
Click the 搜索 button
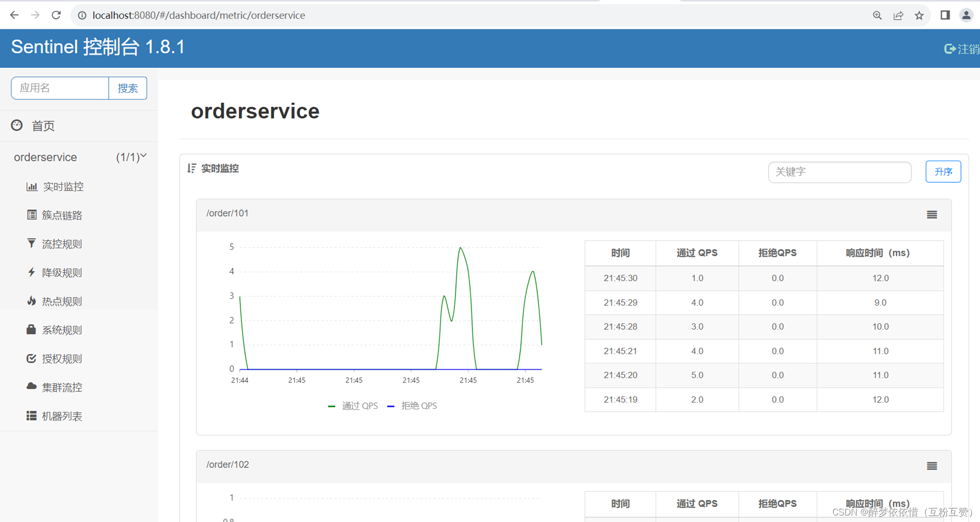128,88
